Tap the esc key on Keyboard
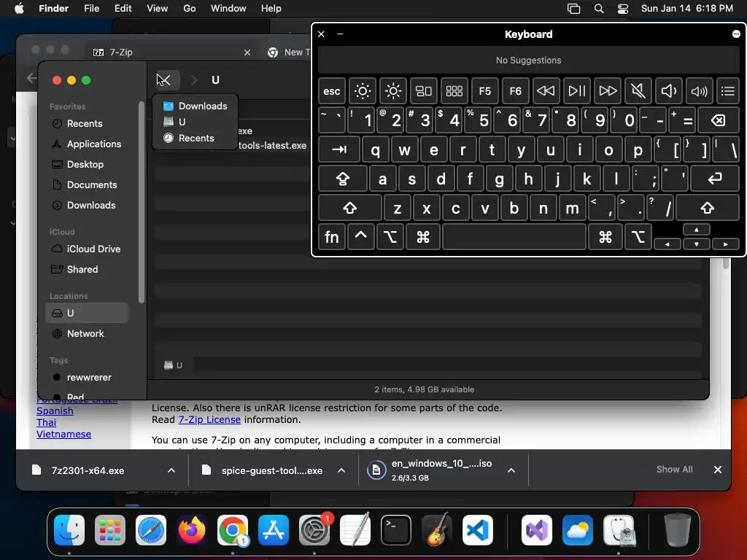 [332, 91]
